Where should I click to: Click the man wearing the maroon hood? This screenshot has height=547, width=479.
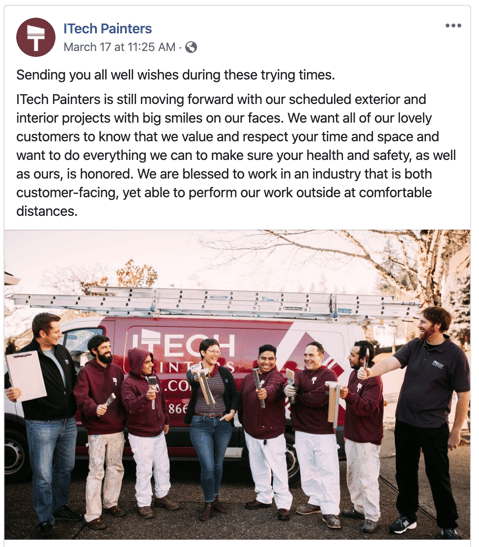click(x=147, y=429)
